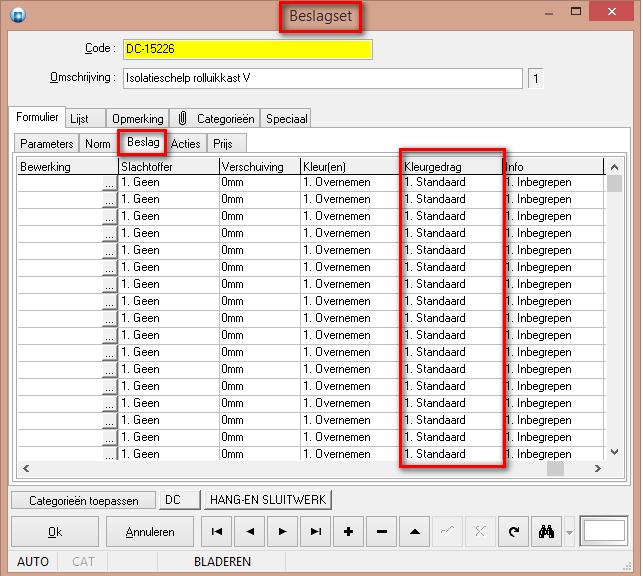Go to first record button

(x=217, y=532)
